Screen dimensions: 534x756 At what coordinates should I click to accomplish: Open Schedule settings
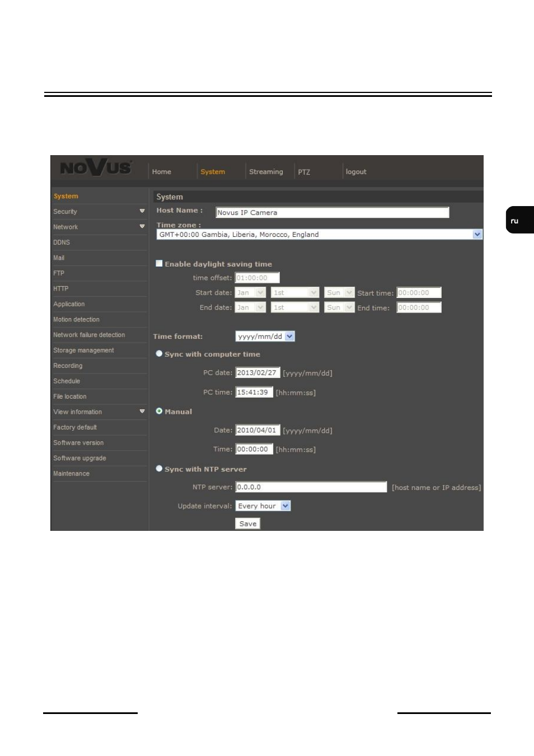pyautogui.click(x=67, y=381)
